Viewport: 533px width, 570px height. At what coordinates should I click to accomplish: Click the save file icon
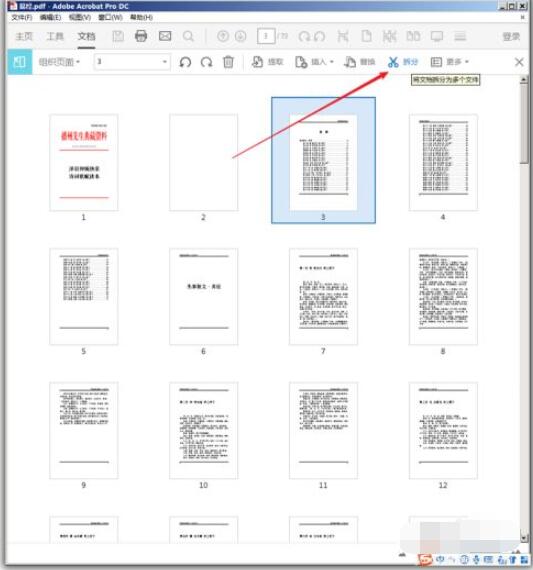[x=118, y=36]
